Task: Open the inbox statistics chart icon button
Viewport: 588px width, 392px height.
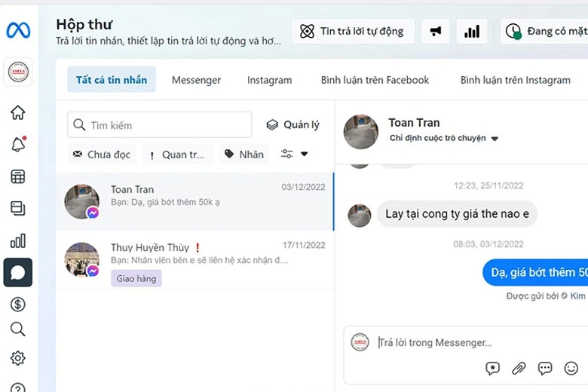Action: [472, 31]
